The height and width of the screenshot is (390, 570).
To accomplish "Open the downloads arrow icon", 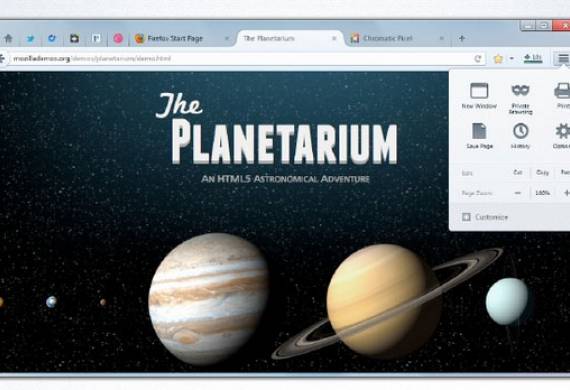I will click(532, 58).
